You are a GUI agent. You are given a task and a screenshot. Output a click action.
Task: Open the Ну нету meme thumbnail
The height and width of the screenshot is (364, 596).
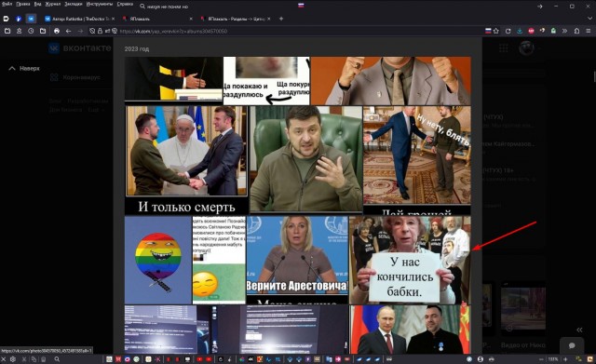[417, 160]
